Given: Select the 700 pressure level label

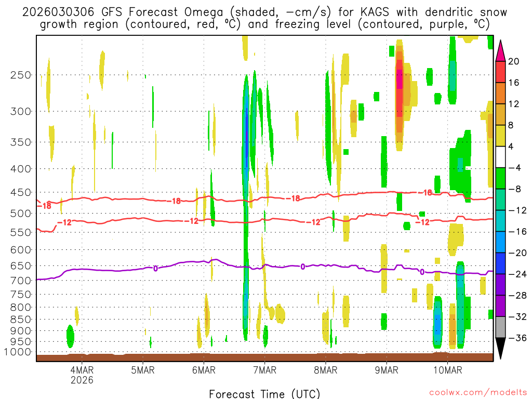Looking at the screenshot, I should coord(21,281).
